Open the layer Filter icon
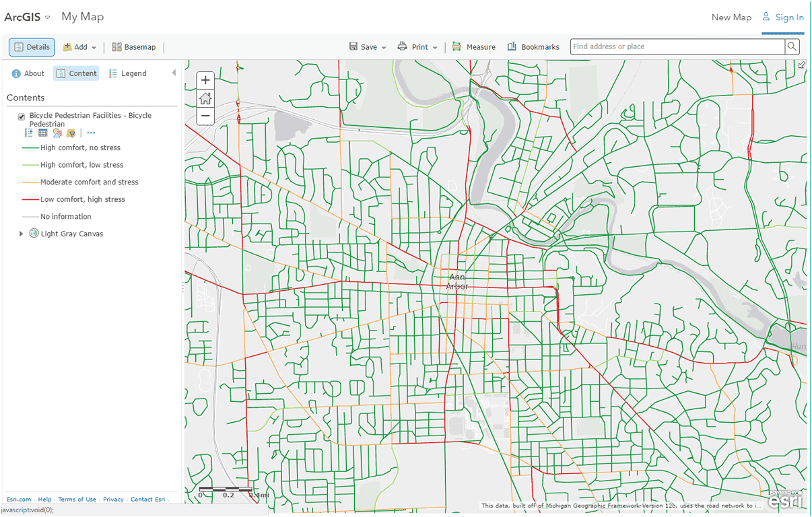This screenshot has height=517, width=812. coord(71,133)
